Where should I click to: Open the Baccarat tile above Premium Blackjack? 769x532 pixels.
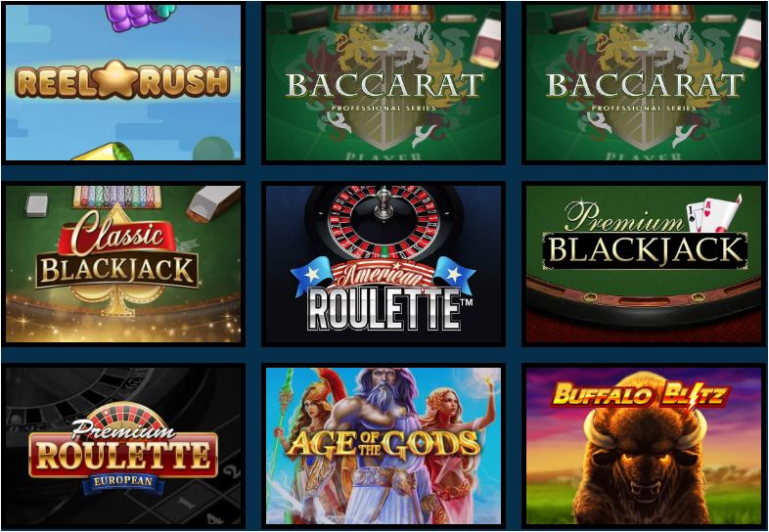coord(644,82)
